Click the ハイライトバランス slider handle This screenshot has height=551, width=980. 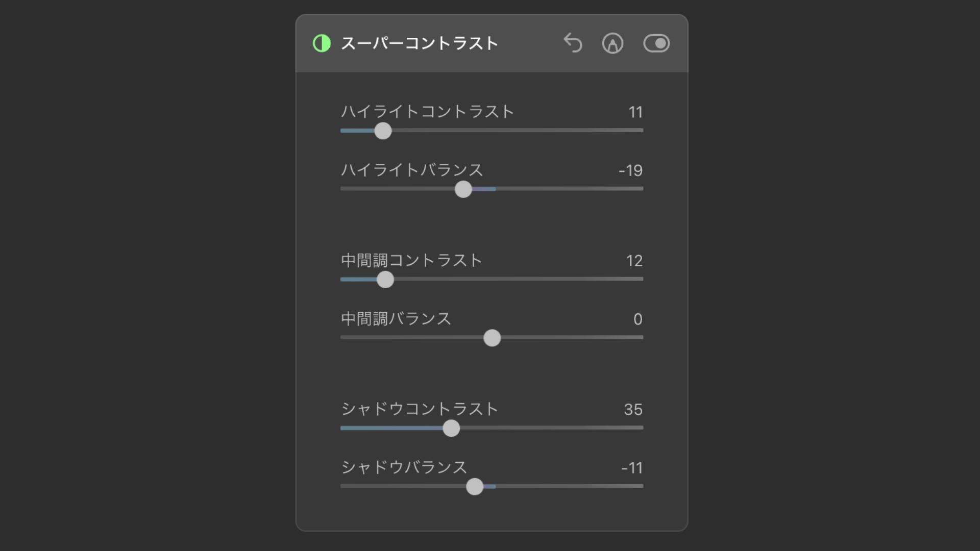point(463,189)
